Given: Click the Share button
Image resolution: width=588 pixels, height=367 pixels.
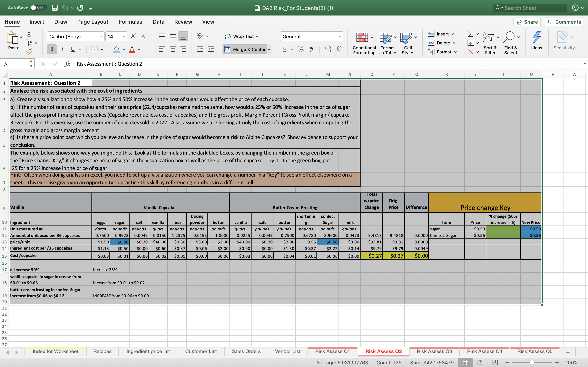Looking at the screenshot, I should [x=527, y=22].
